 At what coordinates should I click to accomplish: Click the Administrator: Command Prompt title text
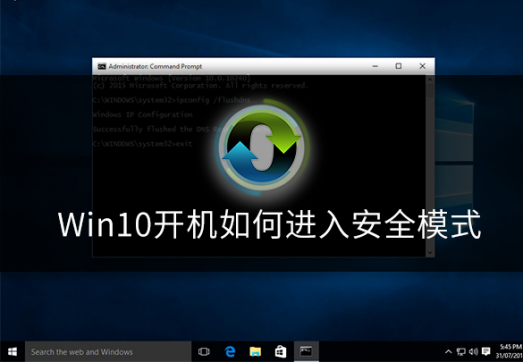[155, 66]
